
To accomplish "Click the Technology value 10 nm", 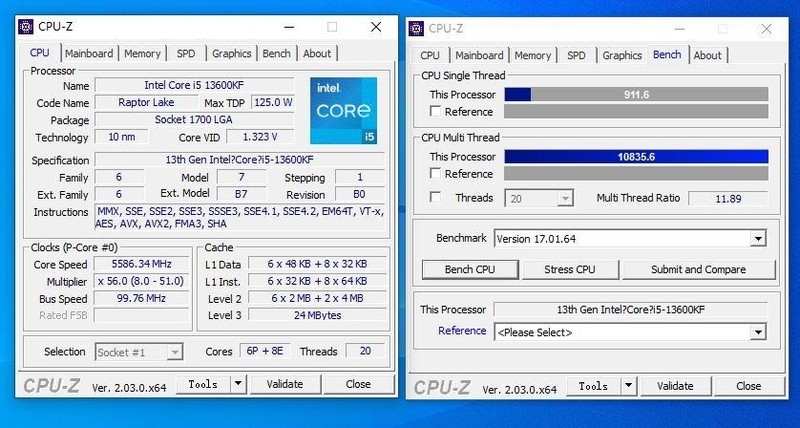I will click(121, 137).
